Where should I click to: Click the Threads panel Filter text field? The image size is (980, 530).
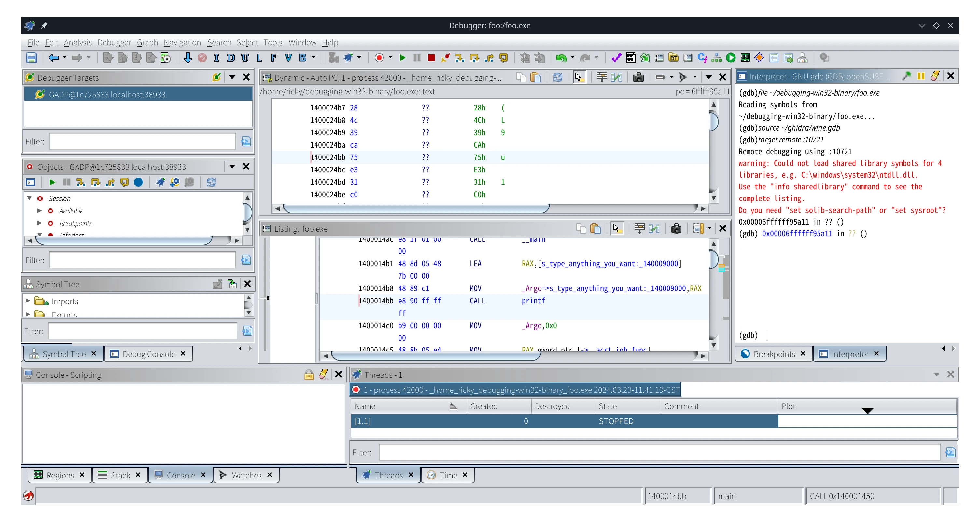point(659,452)
